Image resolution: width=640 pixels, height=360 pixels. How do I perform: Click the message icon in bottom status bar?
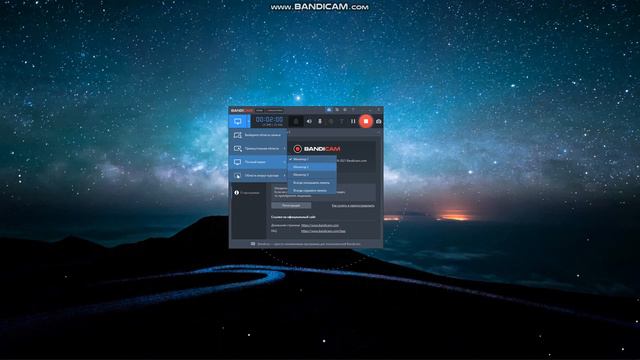(253, 244)
